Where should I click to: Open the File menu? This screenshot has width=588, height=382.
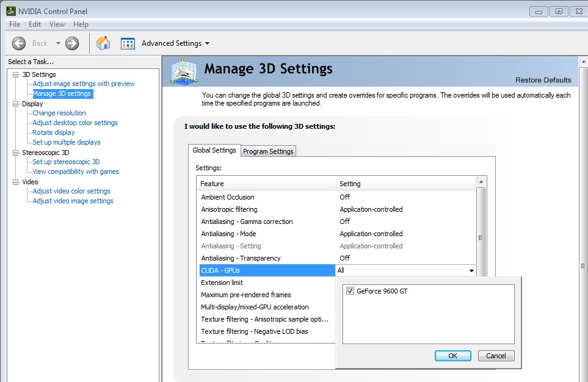tap(15, 24)
